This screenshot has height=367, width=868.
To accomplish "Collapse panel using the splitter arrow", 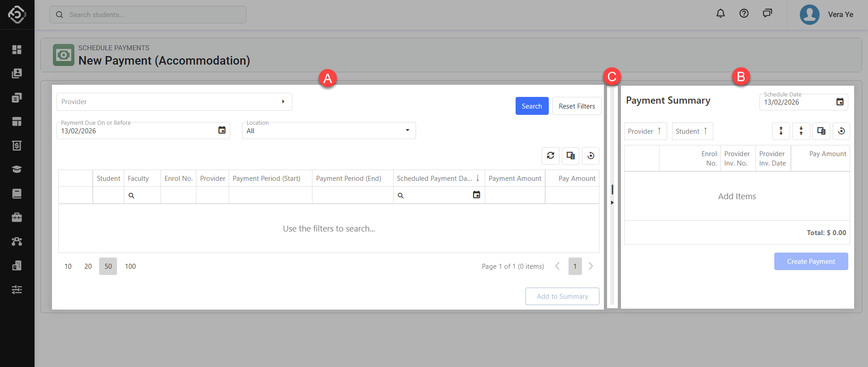I will pos(612,203).
